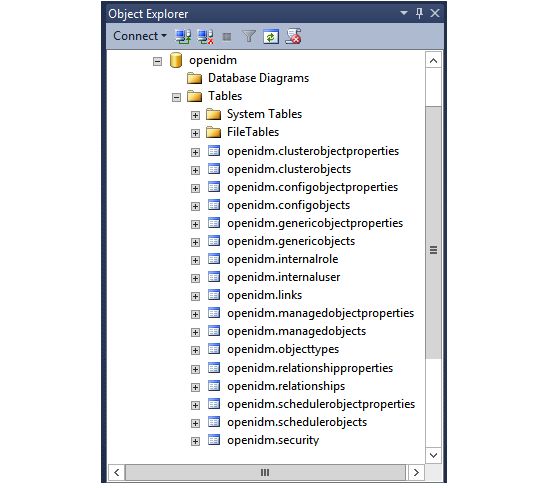
Task: Expand openidm.relationshipproperties table node
Action: [x=195, y=369]
